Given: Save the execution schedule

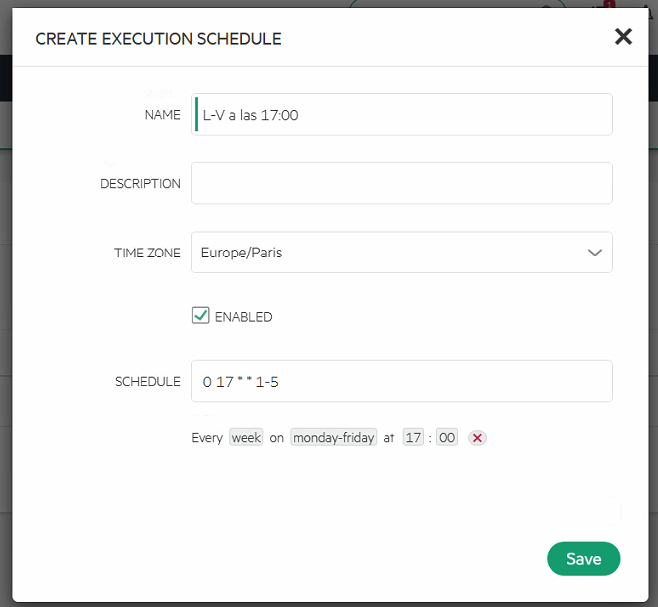Looking at the screenshot, I should [x=583, y=559].
